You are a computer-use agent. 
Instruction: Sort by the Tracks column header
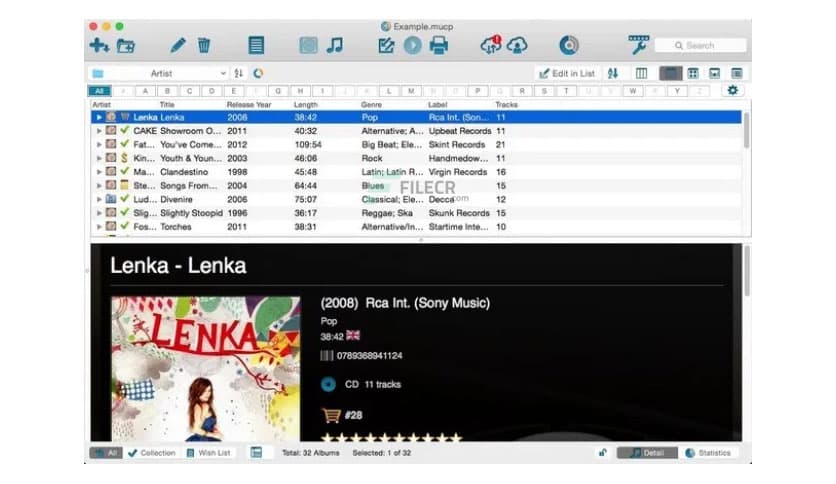(507, 104)
